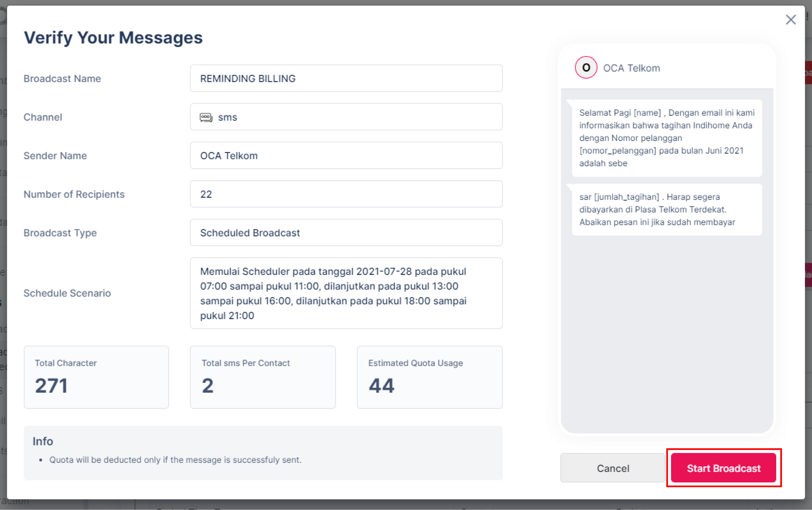
Task: Click the Verify Your Messages heading
Action: 113,37
